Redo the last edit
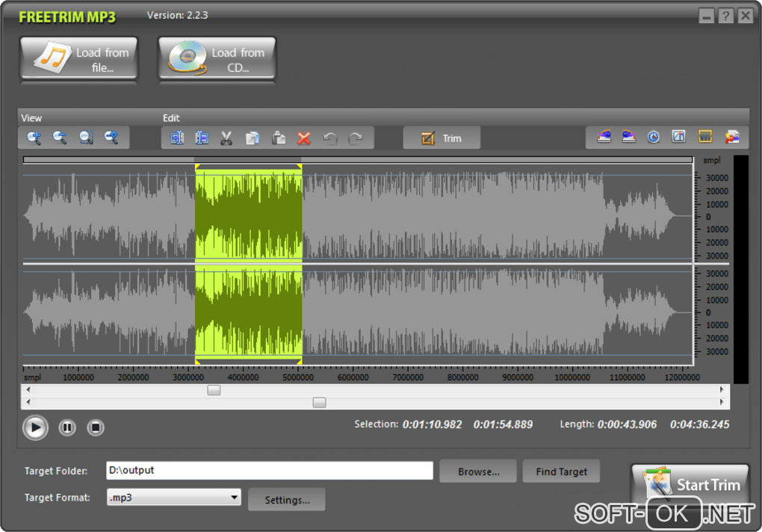Image resolution: width=762 pixels, height=532 pixels. pos(356,138)
